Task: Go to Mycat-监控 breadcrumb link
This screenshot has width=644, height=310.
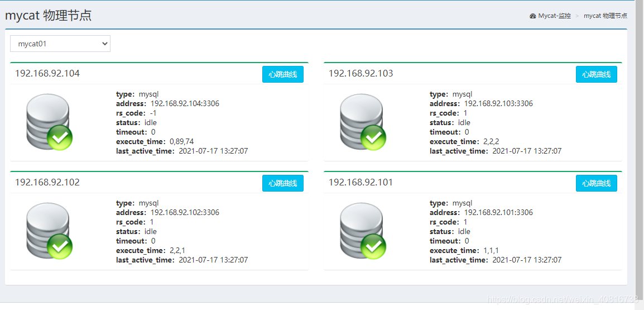Action: [555, 16]
